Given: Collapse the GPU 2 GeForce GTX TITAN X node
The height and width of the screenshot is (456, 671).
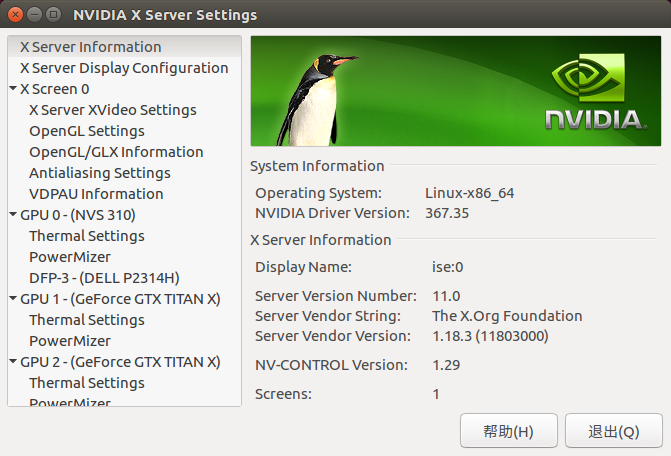Looking at the screenshot, I should click(12, 362).
